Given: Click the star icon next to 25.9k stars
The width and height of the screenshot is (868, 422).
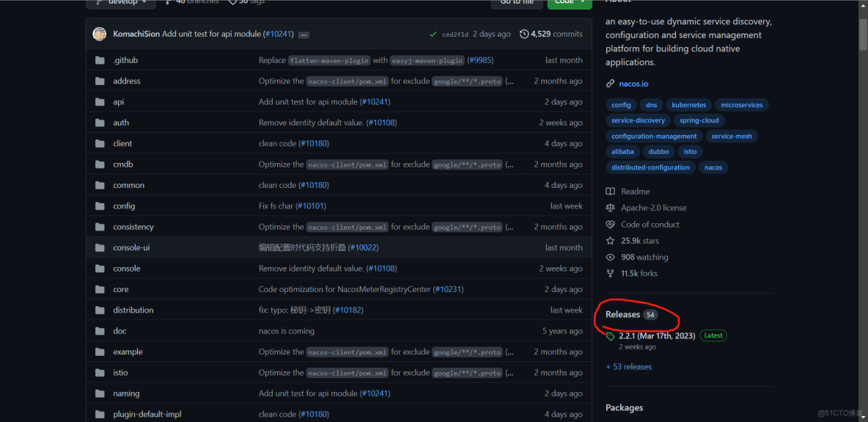Looking at the screenshot, I should (x=610, y=241).
